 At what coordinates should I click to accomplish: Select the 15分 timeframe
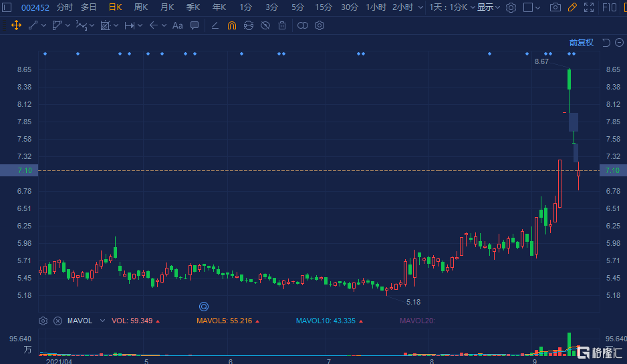point(323,7)
